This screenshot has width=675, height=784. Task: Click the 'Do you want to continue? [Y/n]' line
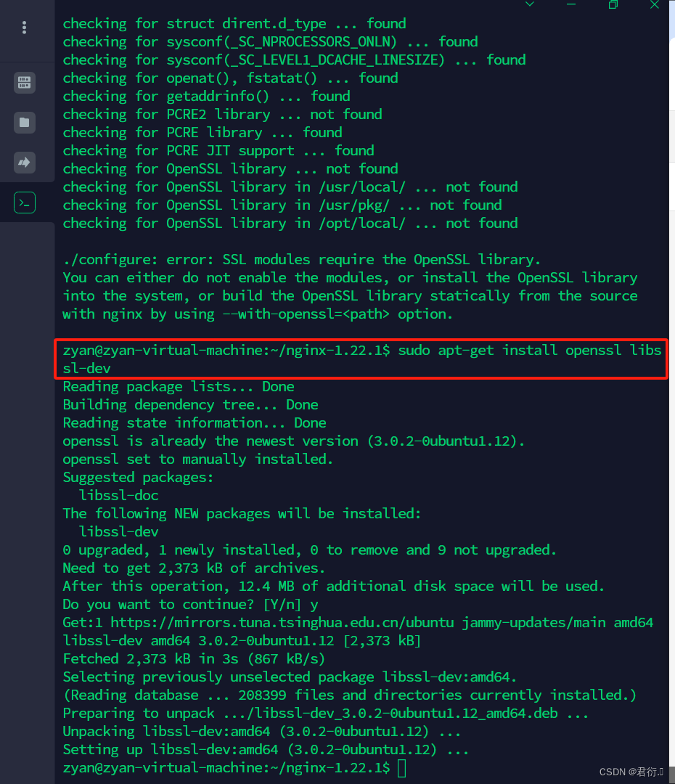(x=190, y=605)
